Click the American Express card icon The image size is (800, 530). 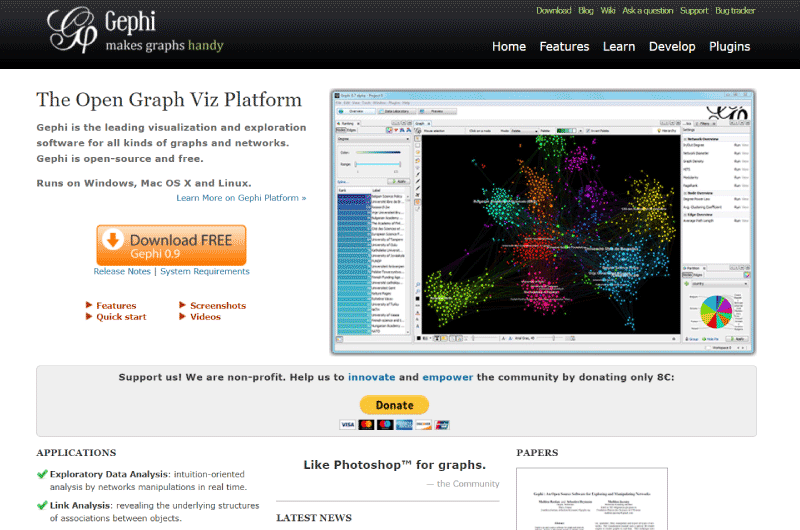[404, 424]
